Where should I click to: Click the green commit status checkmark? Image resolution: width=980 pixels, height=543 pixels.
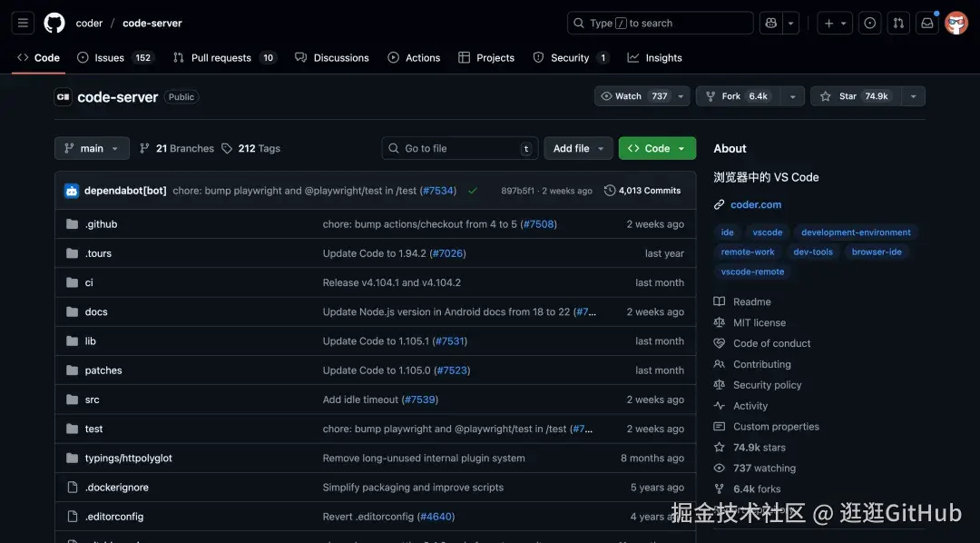[473, 191]
